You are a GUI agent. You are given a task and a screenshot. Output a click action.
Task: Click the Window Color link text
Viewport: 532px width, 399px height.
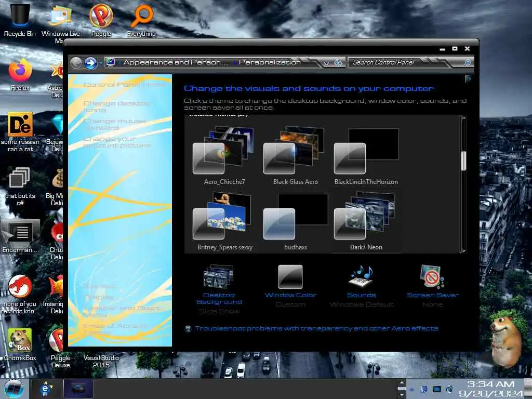[290, 295]
